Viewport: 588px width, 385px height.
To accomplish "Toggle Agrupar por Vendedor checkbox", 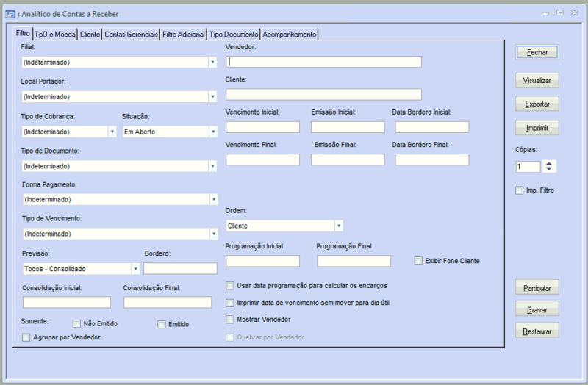I will [26, 337].
